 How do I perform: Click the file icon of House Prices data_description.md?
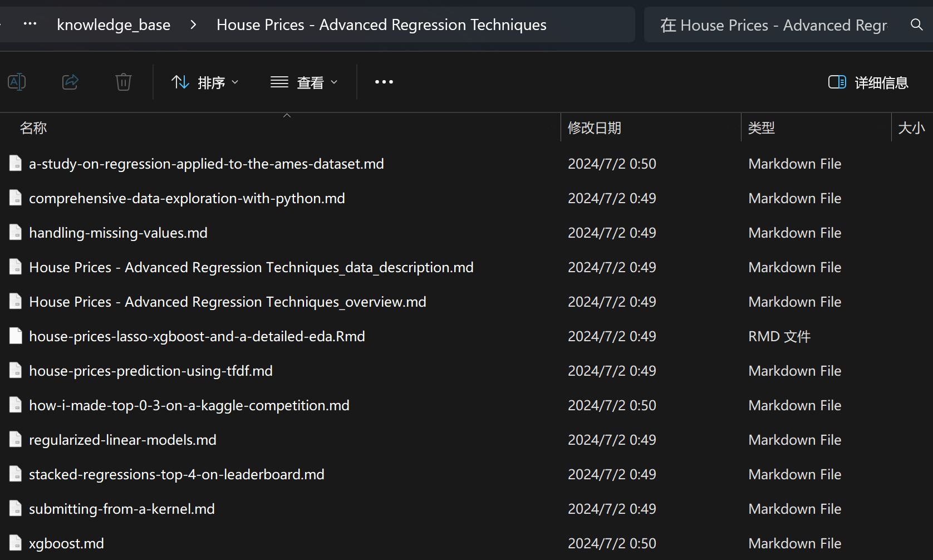(x=16, y=267)
